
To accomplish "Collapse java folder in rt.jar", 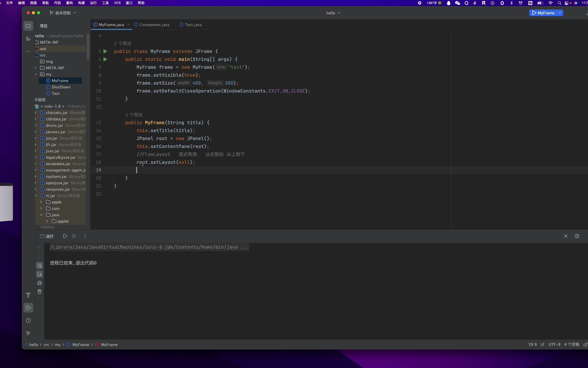I will click(x=41, y=215).
